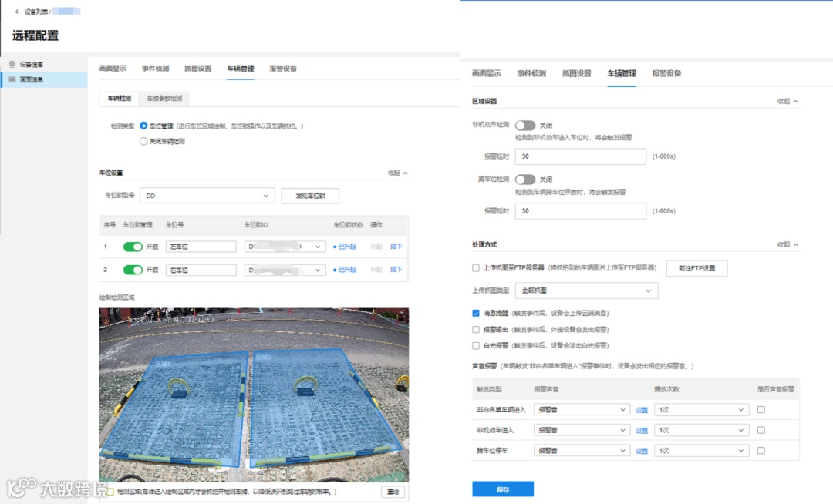Collapse the 车位设置 section
Screen dimensions: 833x504
[x=397, y=173]
